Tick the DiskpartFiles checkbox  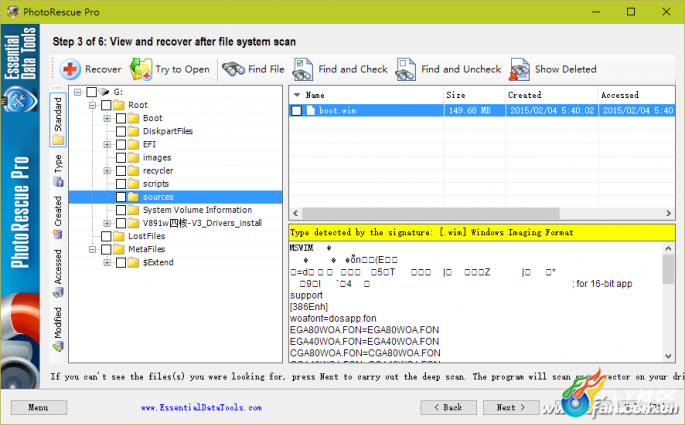[x=121, y=131]
